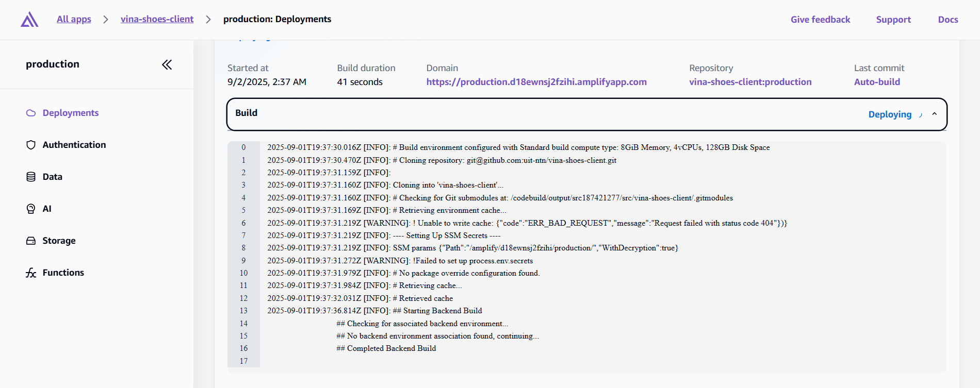Select log line 'SSM params' path entry
Screen dimensions: 980x388
click(x=472, y=248)
